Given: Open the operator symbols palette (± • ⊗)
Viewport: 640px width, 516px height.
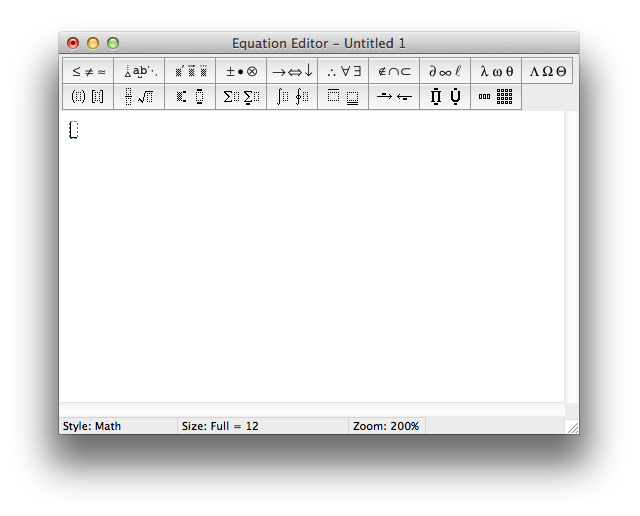Looking at the screenshot, I should [241, 71].
